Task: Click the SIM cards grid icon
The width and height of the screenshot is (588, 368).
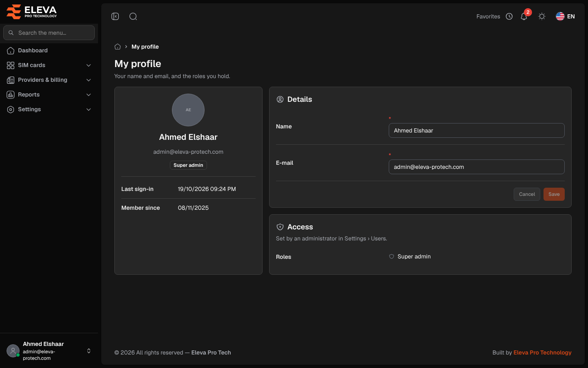Action: point(11,65)
